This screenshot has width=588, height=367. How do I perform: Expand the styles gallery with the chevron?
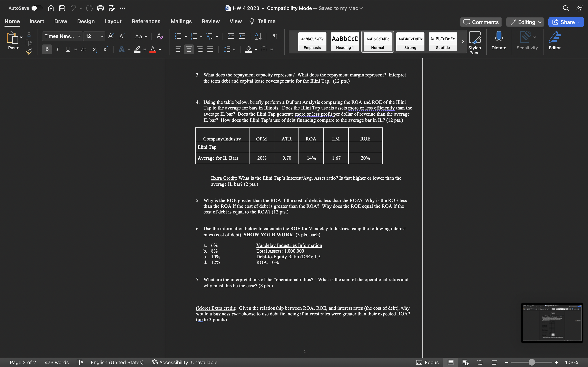[463, 42]
